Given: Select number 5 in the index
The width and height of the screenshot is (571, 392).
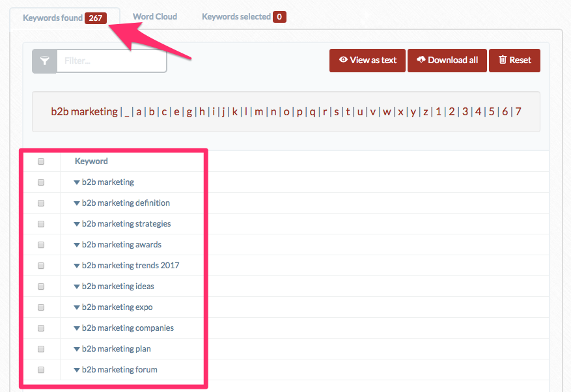Looking at the screenshot, I should 492,111.
